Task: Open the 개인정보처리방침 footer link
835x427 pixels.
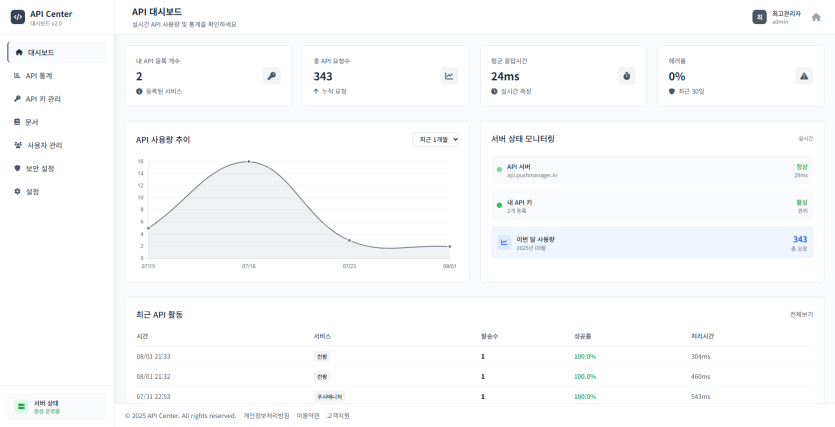Action: (x=266, y=415)
